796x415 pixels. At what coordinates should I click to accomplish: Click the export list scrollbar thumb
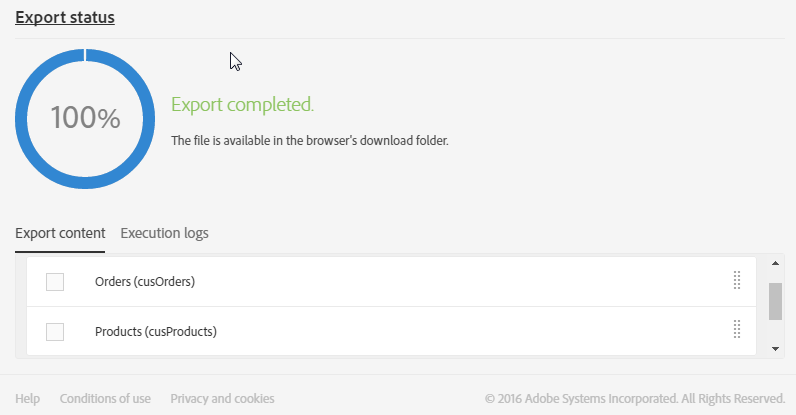point(775,301)
